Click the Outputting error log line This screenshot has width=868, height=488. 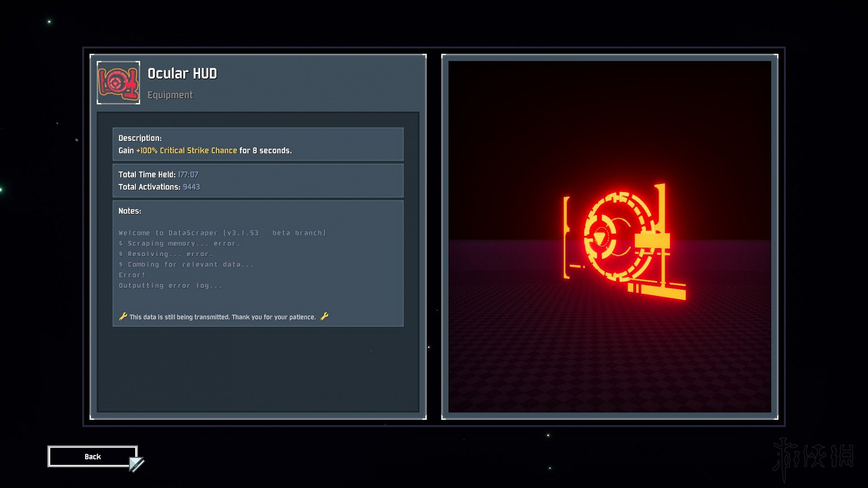point(170,286)
